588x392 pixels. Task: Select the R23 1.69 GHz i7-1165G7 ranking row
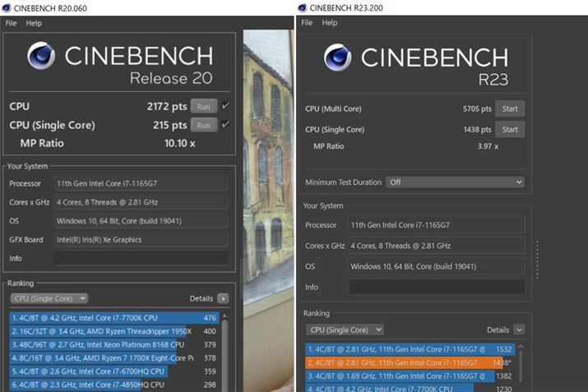click(x=410, y=376)
